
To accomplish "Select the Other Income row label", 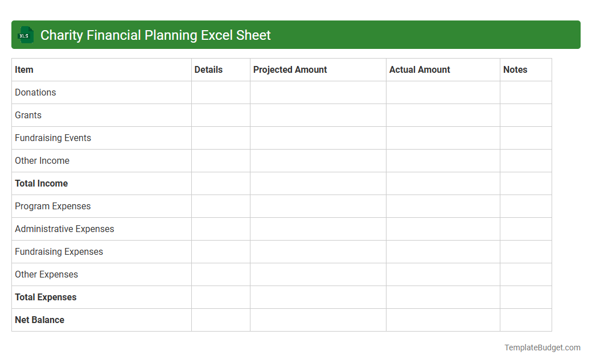I will pos(42,160).
